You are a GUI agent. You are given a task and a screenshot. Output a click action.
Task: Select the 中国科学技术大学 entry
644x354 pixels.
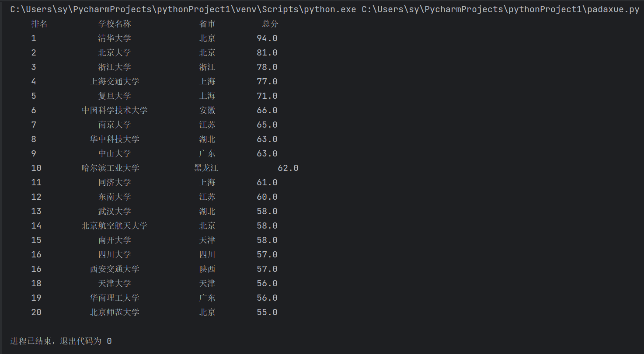tap(115, 111)
